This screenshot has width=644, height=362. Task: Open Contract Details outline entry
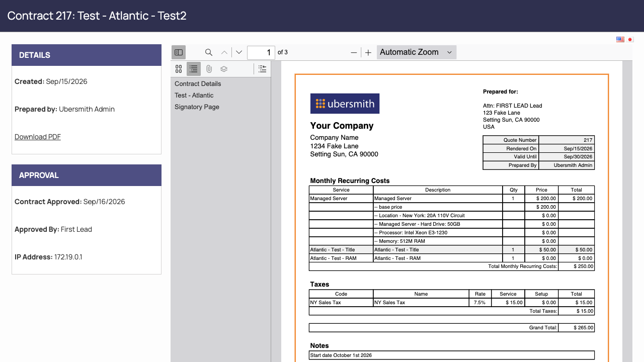198,84
